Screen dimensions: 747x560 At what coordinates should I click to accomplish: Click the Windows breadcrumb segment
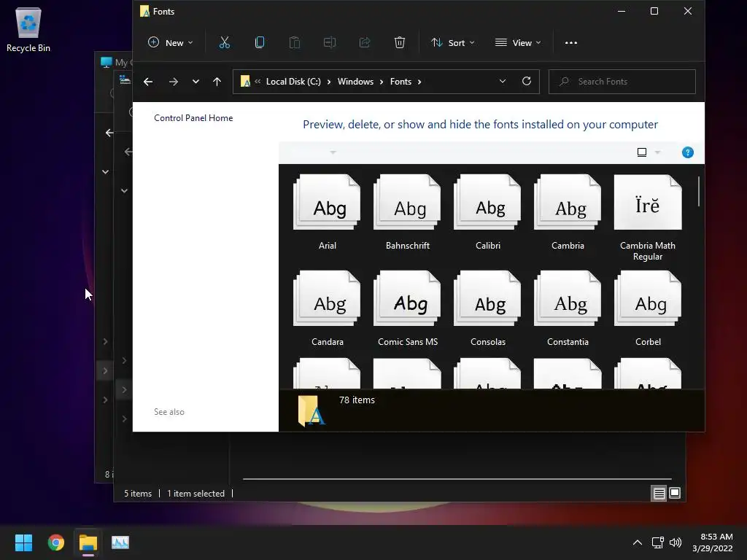click(x=355, y=82)
